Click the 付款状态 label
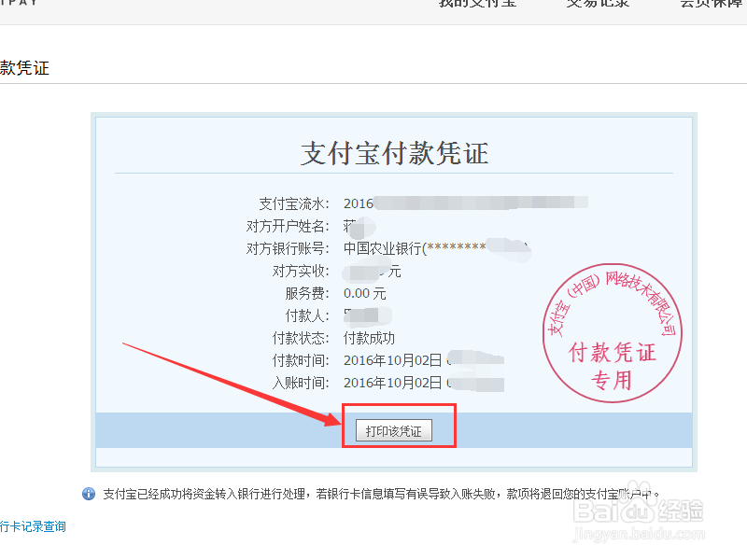 [301, 338]
